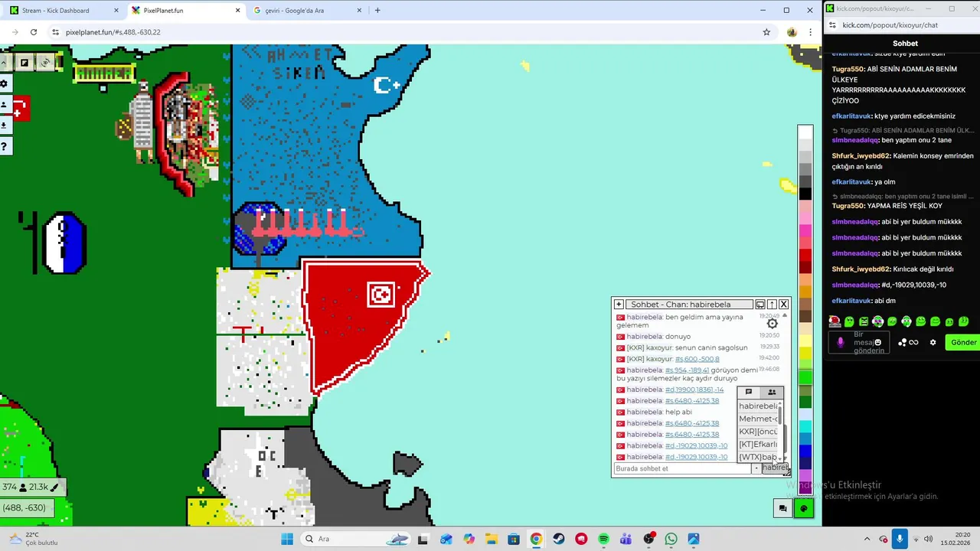This screenshot has height=551, width=980.
Task: Open WhatsApp from the taskbar
Action: (671, 539)
